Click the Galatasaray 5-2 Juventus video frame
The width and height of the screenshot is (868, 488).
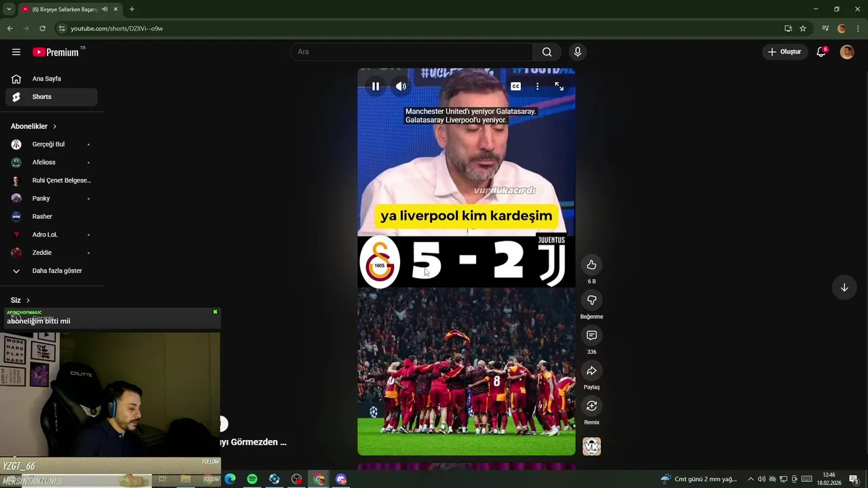pyautogui.click(x=467, y=262)
